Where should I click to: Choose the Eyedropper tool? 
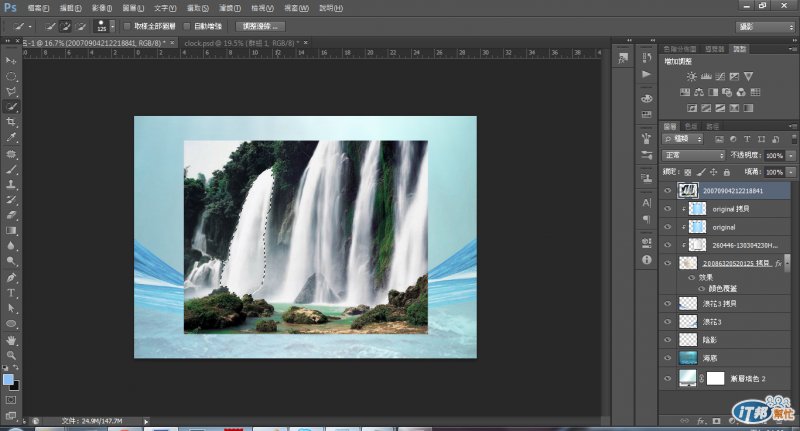[12, 137]
